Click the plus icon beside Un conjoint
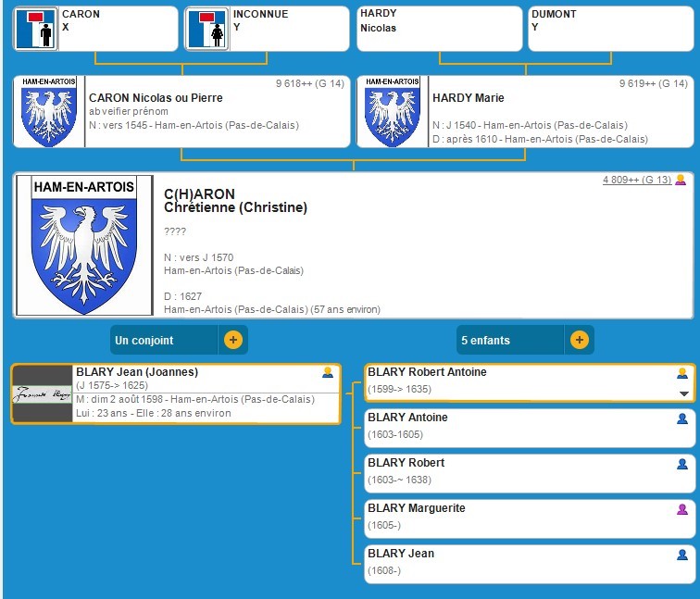The width and height of the screenshot is (700, 599). tap(232, 340)
